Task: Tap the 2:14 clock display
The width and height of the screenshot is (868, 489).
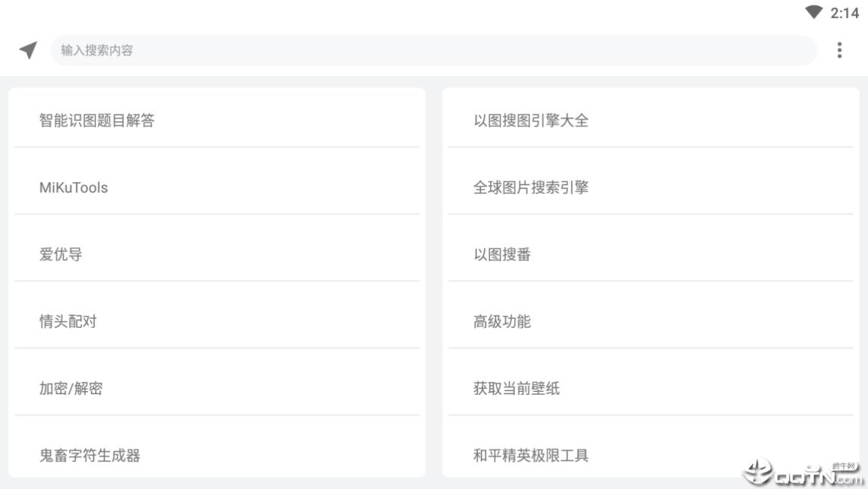Action: (844, 11)
